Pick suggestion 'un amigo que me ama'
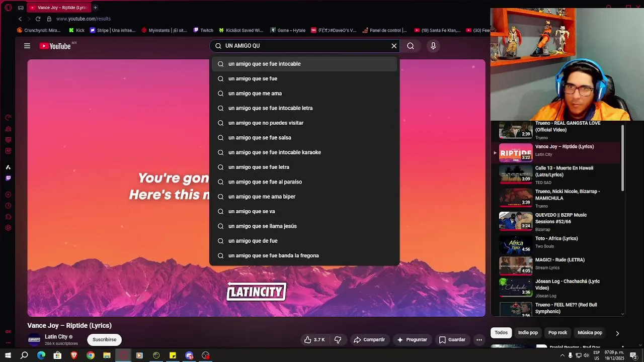The width and height of the screenshot is (644, 362). (x=304, y=94)
